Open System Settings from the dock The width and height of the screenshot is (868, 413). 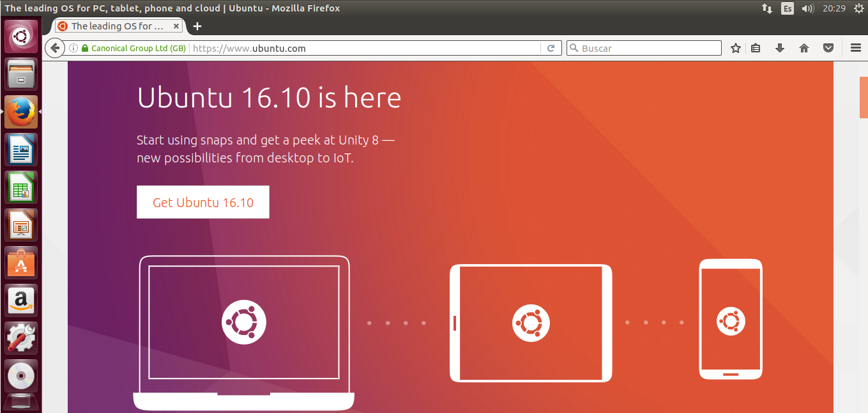click(x=21, y=338)
